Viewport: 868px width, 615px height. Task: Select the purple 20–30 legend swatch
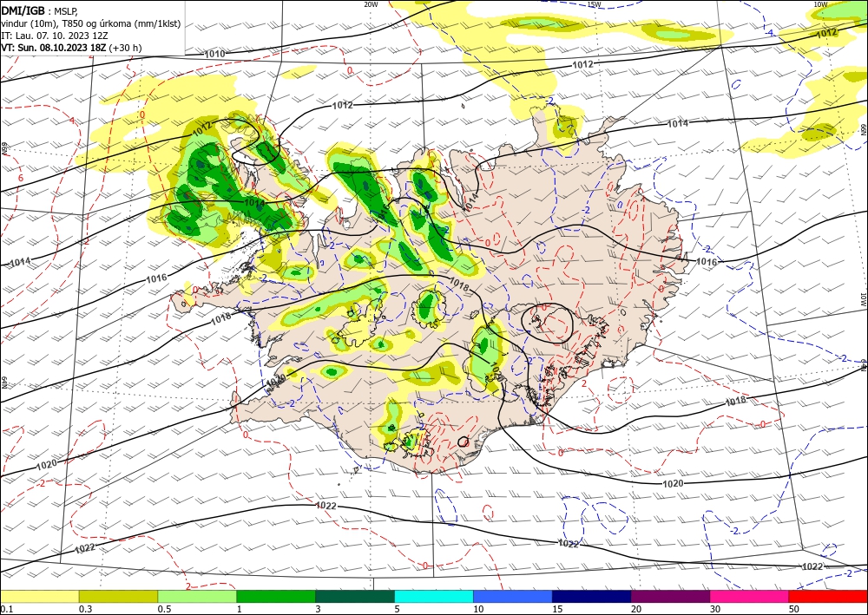670,596
